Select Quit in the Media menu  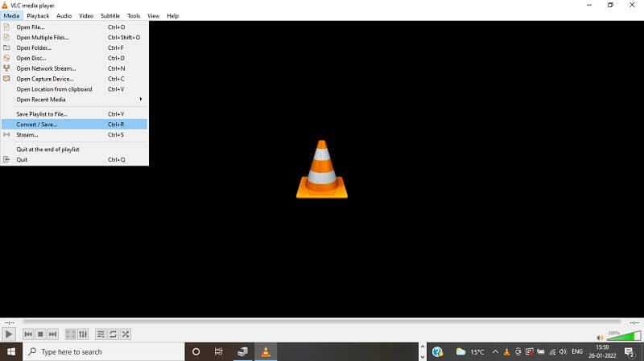point(74,159)
